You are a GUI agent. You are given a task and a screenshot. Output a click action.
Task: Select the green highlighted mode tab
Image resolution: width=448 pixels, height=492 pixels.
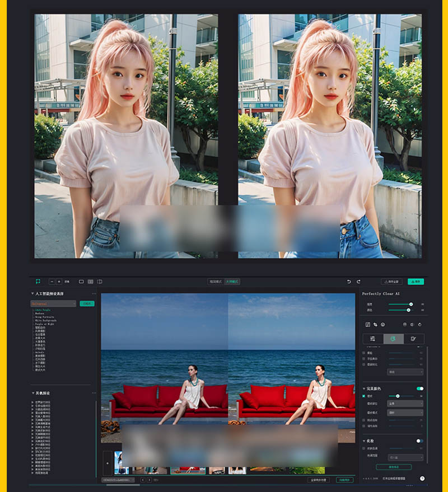tap(232, 282)
